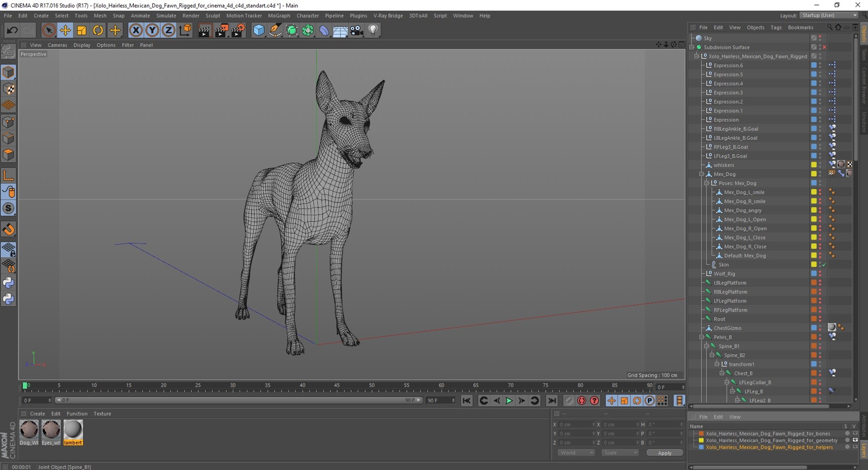Toggle Z axis lock

click(x=169, y=30)
